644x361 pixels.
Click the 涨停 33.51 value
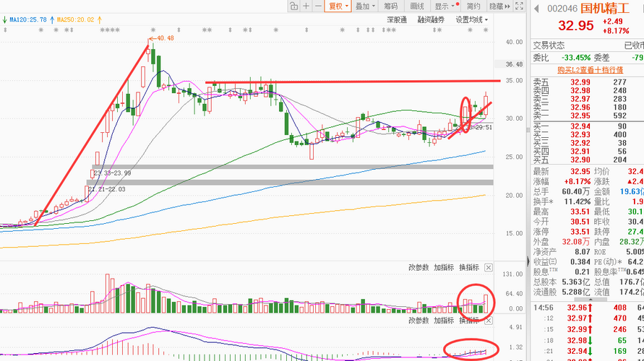[x=580, y=232]
